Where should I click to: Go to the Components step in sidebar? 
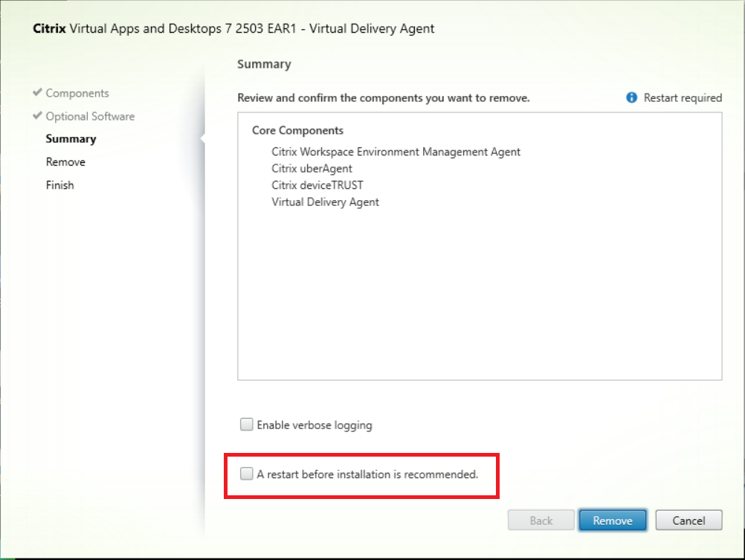(x=77, y=93)
